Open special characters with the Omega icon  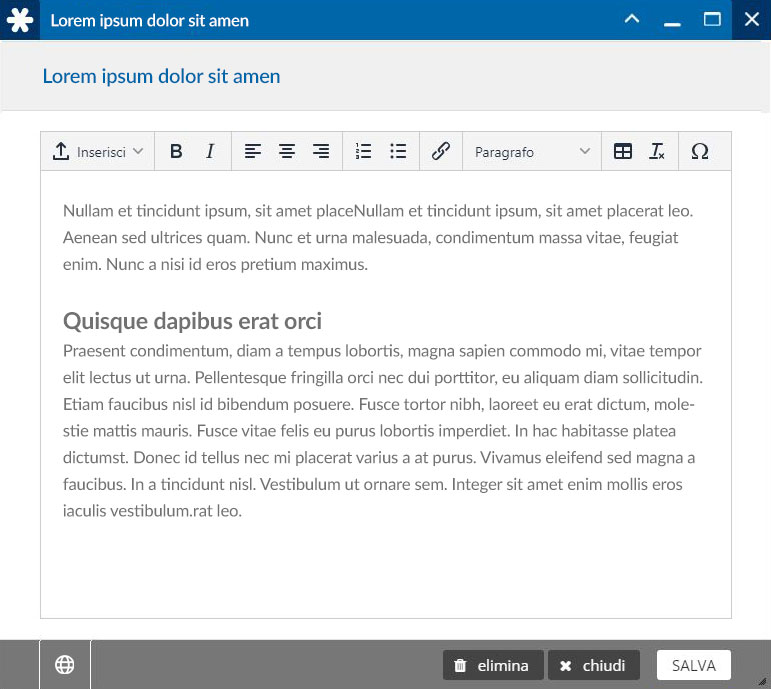tap(700, 151)
